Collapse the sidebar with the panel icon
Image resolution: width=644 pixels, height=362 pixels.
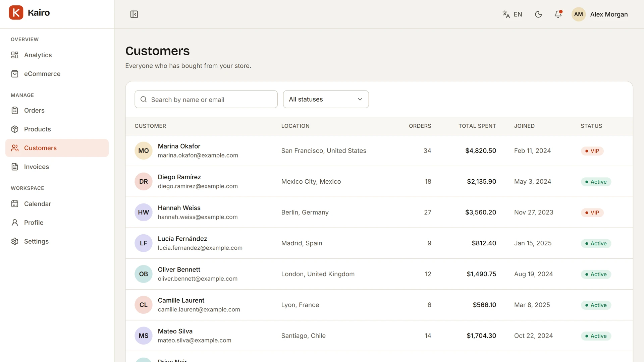coord(134,14)
